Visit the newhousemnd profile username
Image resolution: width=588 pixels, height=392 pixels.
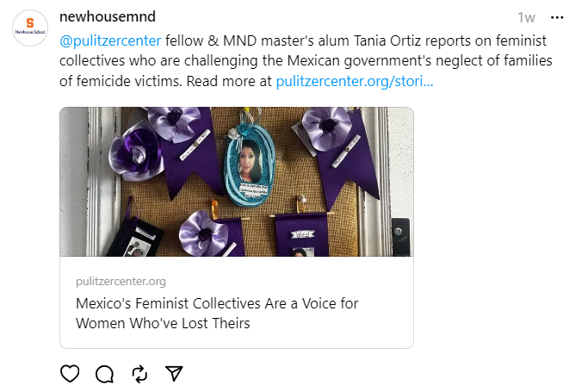point(108,18)
